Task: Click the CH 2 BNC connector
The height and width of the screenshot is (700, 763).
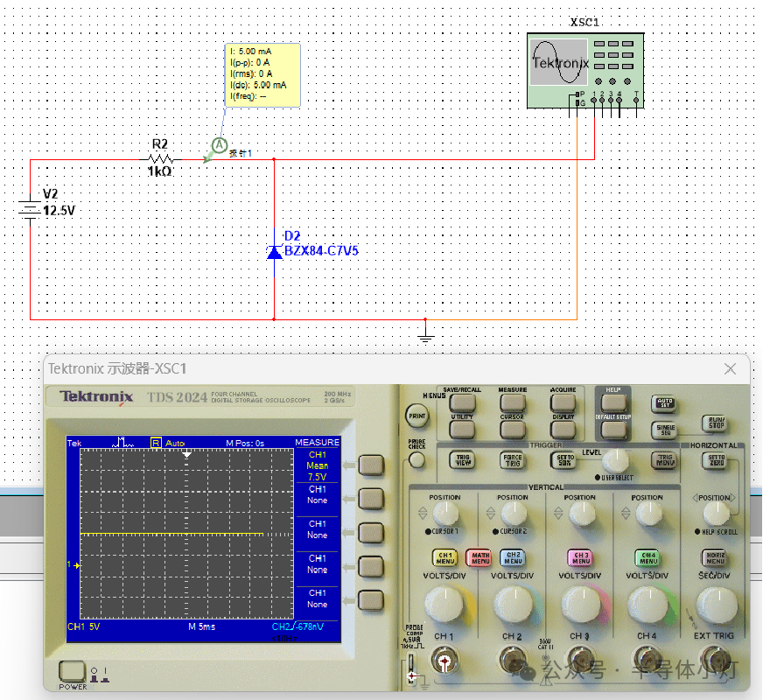Action: coord(513,661)
